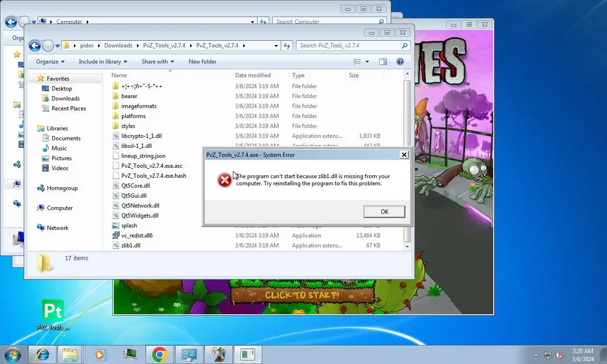Select the bearer folder

pos(129,96)
